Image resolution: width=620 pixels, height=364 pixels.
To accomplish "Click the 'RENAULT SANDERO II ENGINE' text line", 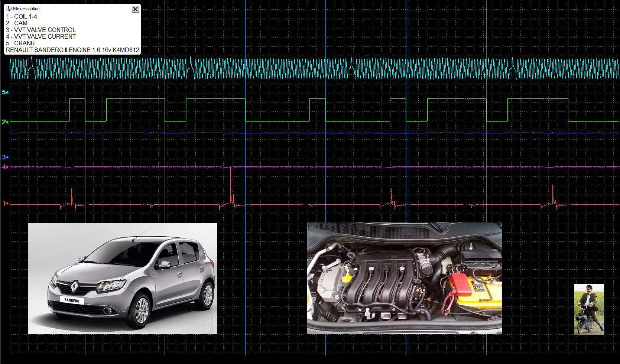I will (72, 50).
